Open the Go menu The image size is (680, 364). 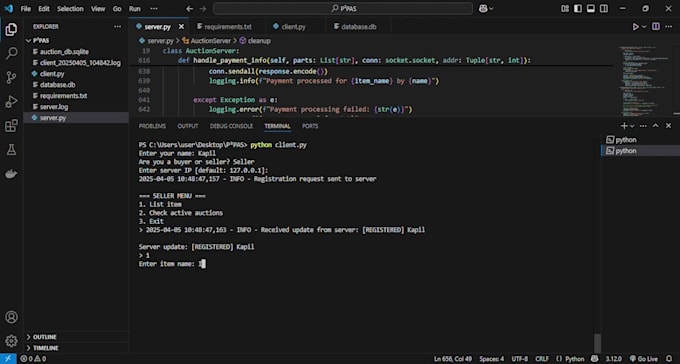coord(117,9)
